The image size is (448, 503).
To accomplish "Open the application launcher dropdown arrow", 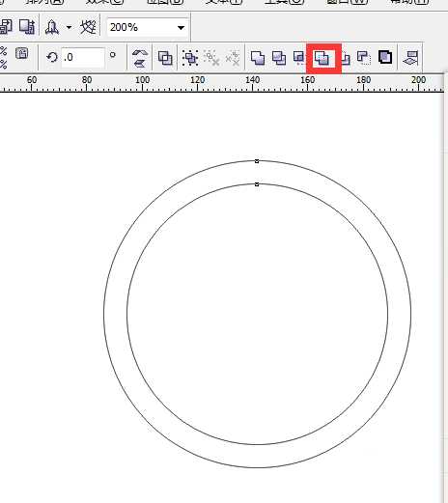I will (69, 27).
